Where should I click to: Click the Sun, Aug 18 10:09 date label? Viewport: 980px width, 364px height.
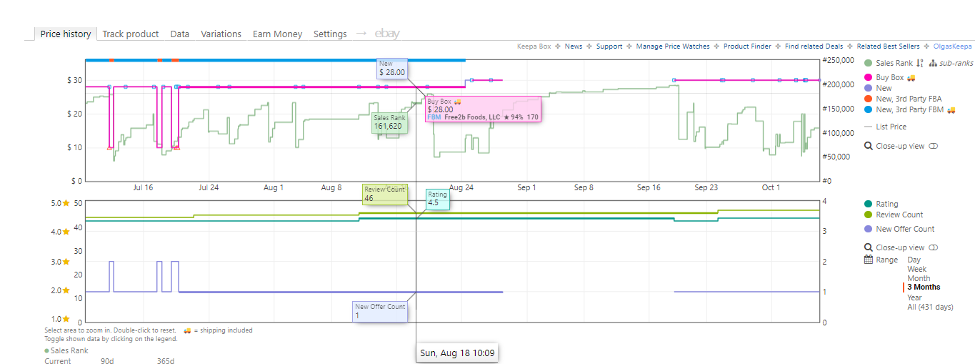coord(457,353)
